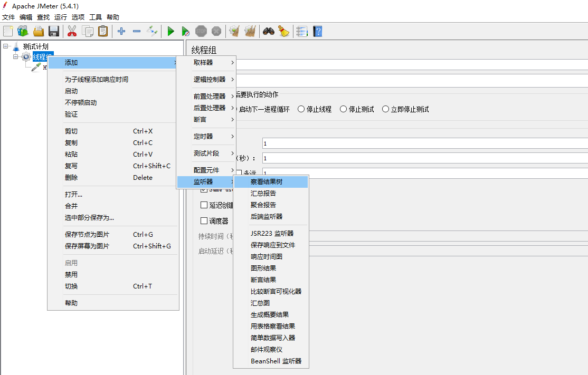Toggle the 调度器 checkbox
588x375 pixels.
tap(204, 220)
